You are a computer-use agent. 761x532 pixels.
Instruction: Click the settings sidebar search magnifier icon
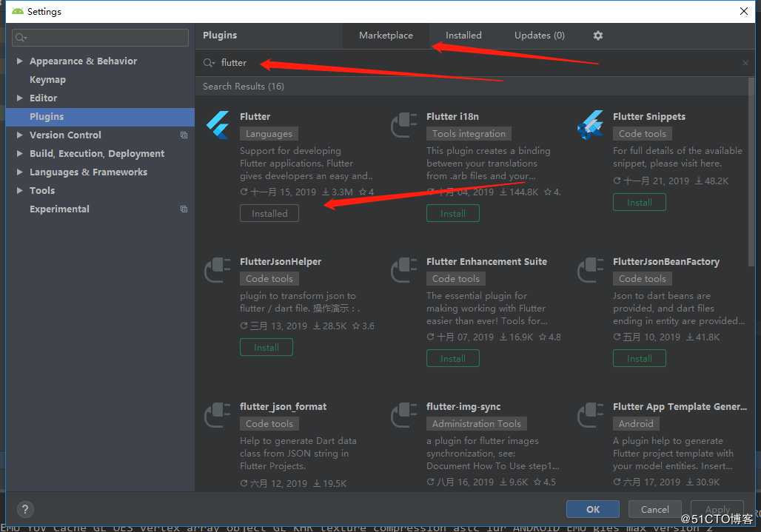(21, 37)
